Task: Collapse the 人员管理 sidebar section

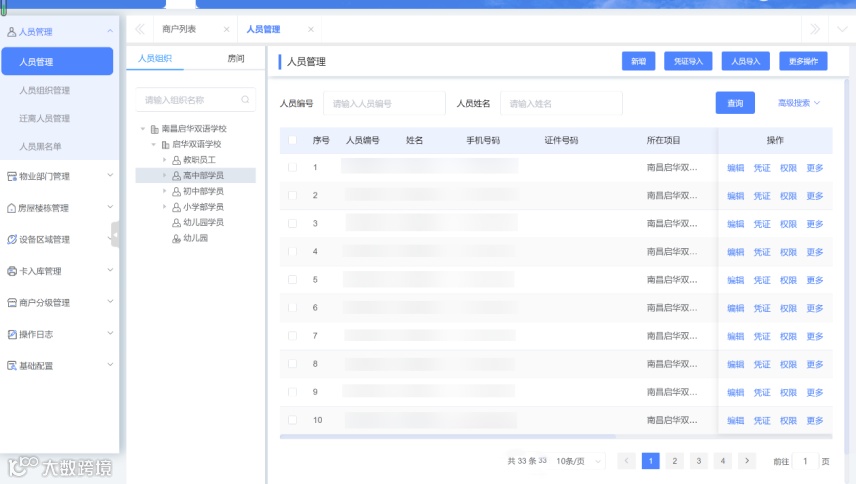Action: pos(110,31)
